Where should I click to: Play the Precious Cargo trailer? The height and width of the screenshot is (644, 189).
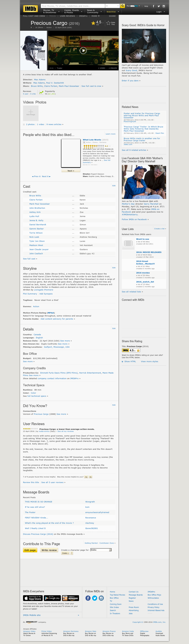click(83, 51)
